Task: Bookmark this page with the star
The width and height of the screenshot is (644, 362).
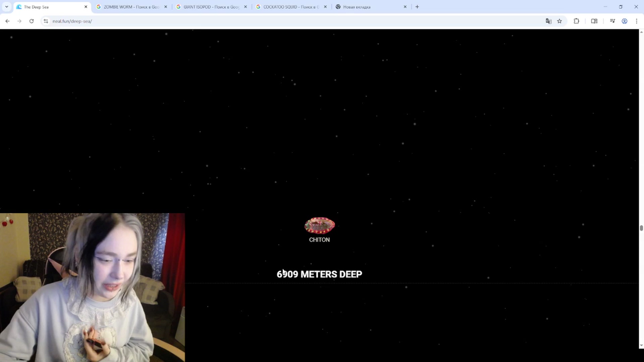Action: [559, 21]
